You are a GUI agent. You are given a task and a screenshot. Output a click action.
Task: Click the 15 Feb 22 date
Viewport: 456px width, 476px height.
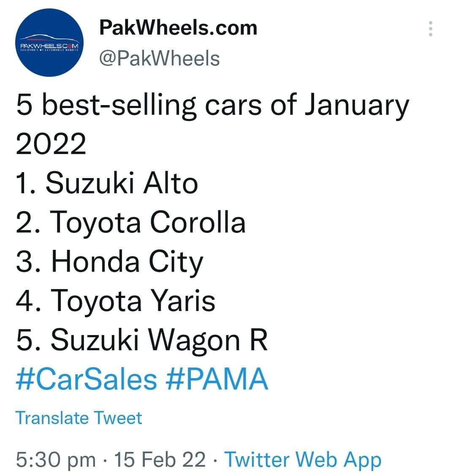pos(160,459)
